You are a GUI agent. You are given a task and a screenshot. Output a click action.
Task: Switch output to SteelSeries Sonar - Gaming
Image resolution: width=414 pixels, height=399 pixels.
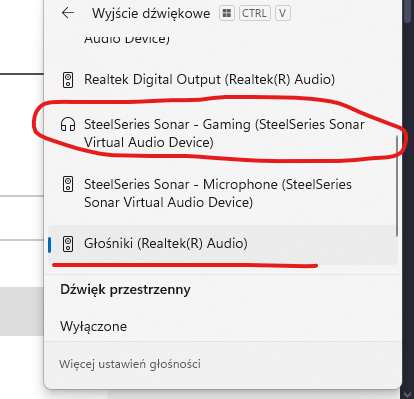coord(223,133)
